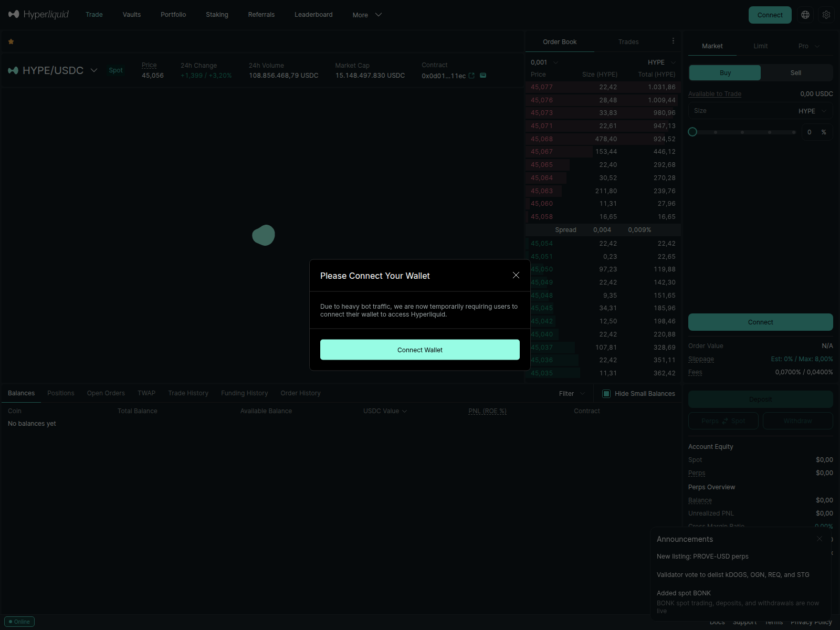Viewport: 840px width, 630px height.
Task: Open the More menu dropdown
Action: click(x=367, y=15)
